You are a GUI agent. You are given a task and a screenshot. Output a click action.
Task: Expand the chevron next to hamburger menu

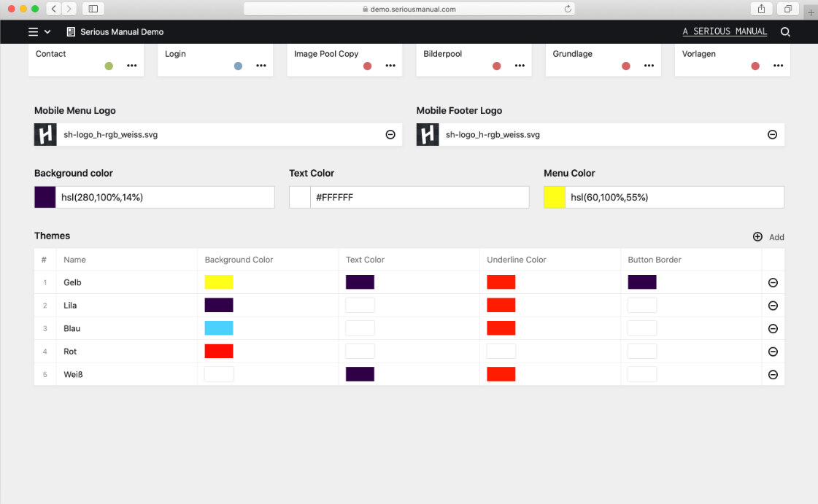pos(47,32)
